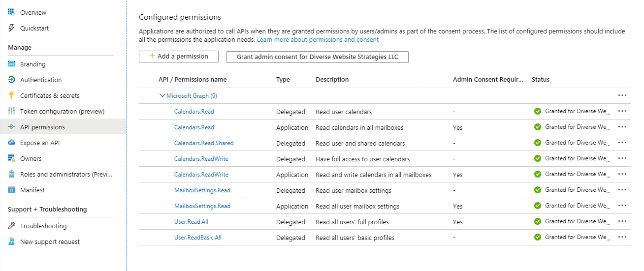Click Grant admin consent for Diverse Website Strategies
Viewport: 644px width, 271px height.
click(x=317, y=57)
